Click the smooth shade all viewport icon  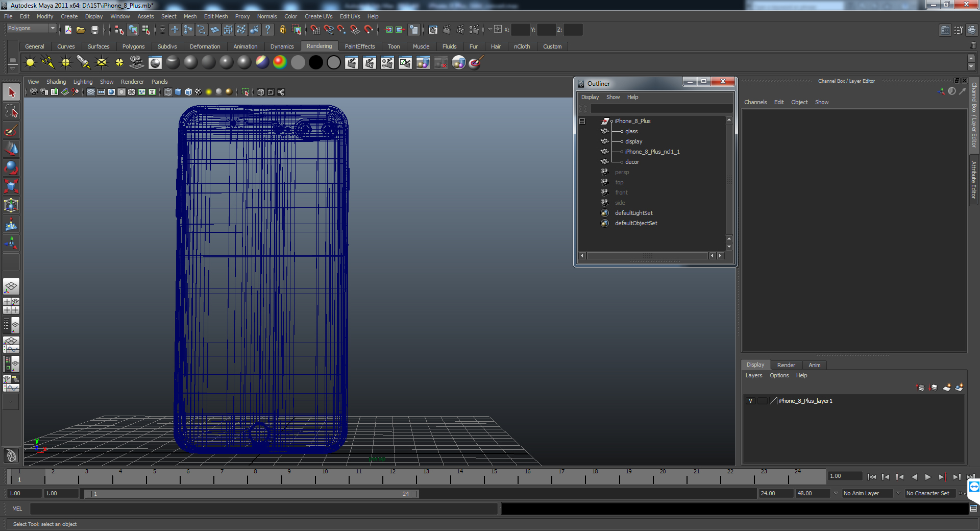click(178, 92)
